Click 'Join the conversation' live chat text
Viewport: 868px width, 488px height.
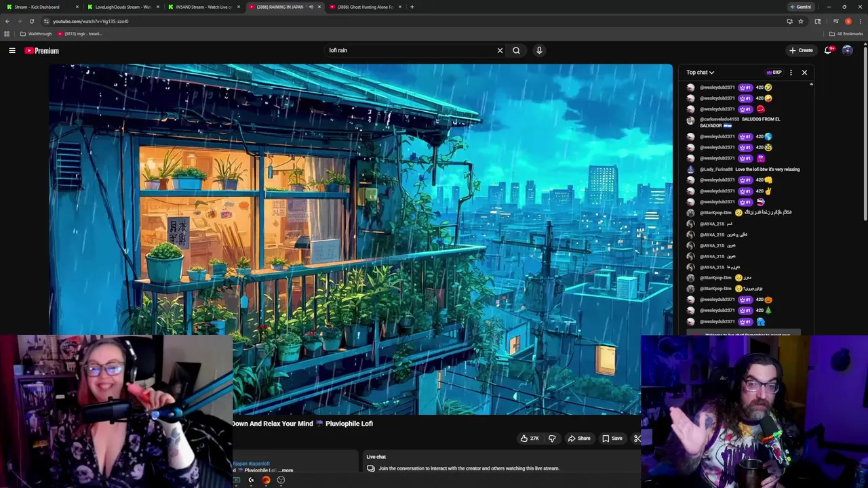click(x=469, y=468)
